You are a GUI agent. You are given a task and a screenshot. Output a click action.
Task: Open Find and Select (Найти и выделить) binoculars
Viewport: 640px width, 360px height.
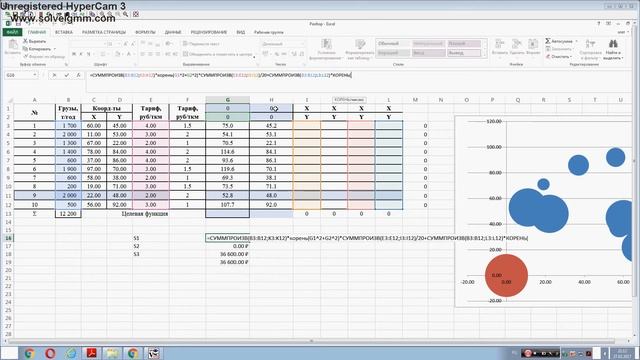click(x=613, y=50)
